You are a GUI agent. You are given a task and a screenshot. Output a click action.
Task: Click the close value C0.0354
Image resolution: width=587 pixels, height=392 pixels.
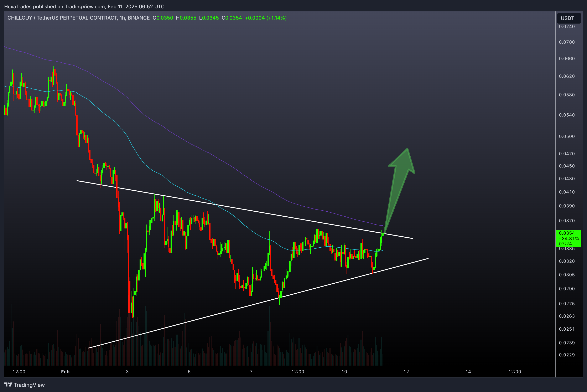pos(232,18)
